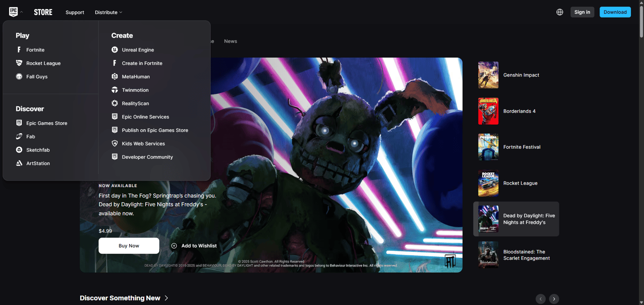Click the Fall Guys icon
Image resolution: width=644 pixels, height=305 pixels.
19,77
